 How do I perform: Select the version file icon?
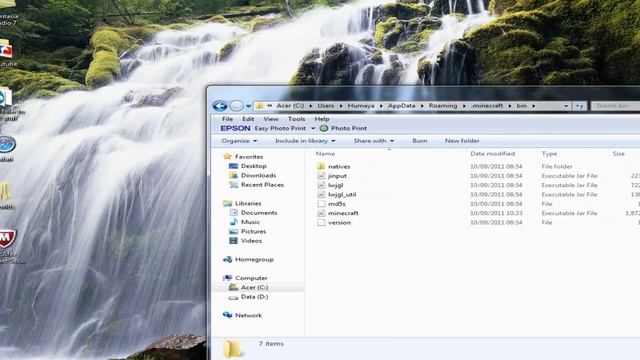point(321,222)
